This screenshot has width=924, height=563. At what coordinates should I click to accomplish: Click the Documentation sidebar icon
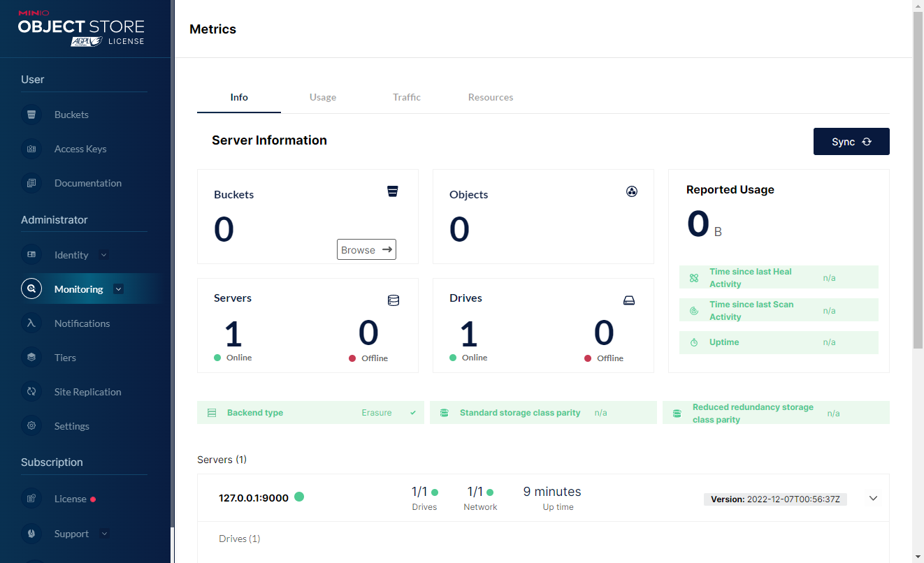(x=31, y=183)
